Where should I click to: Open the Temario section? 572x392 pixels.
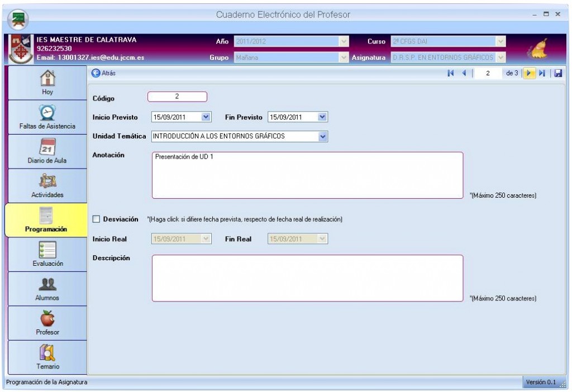[47, 357]
